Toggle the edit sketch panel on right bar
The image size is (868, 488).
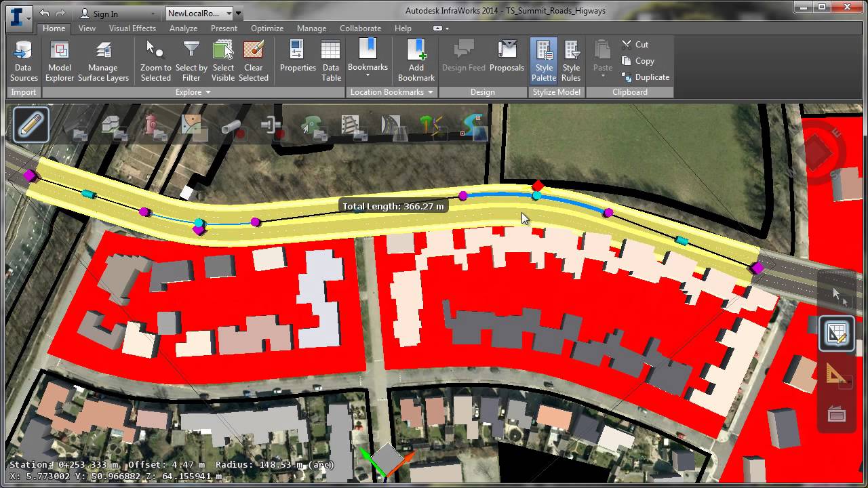tap(837, 333)
